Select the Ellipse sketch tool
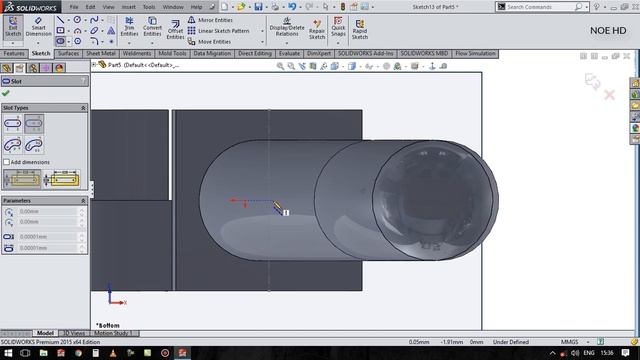Image resolution: width=640 pixels, height=360 pixels. point(94,31)
